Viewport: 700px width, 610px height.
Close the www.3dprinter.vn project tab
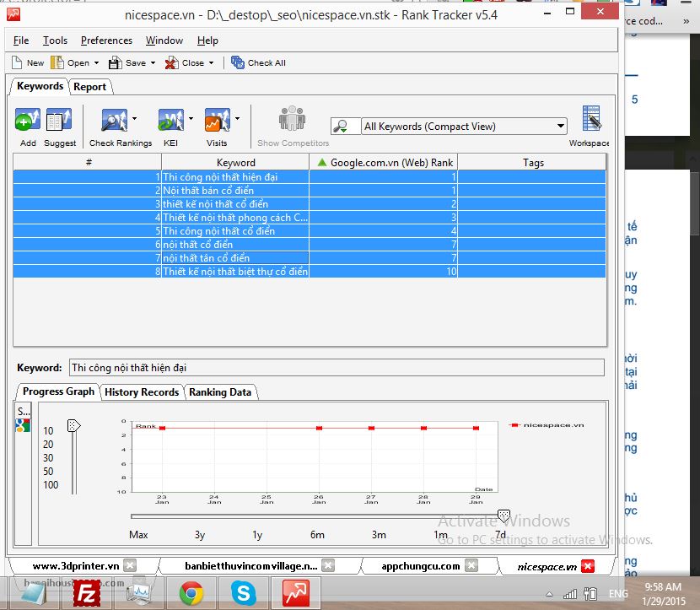[x=130, y=565]
